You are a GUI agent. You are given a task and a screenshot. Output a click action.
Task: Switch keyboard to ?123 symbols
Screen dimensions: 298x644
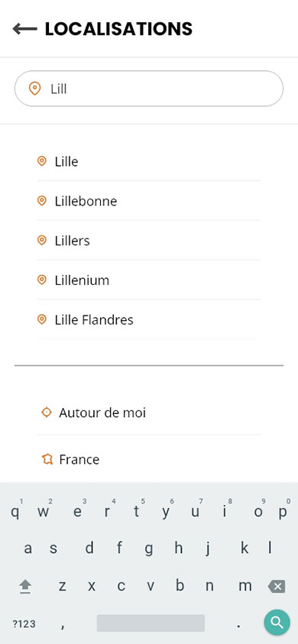[x=24, y=624]
